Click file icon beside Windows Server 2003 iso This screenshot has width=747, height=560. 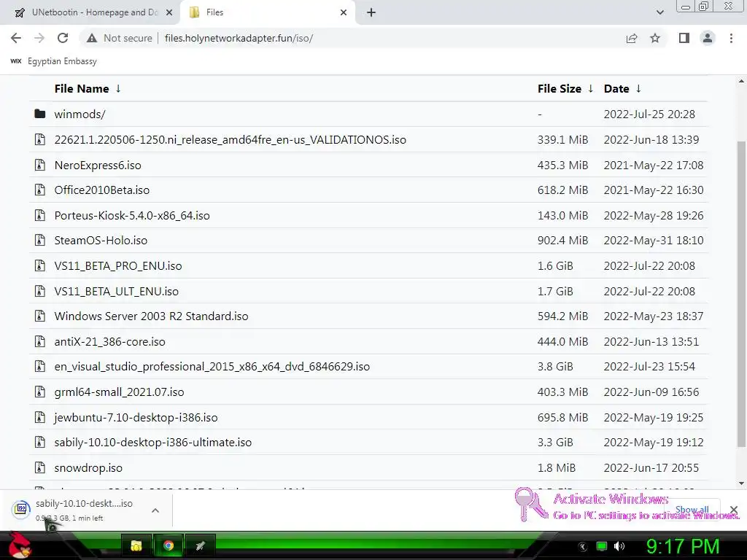coord(40,316)
